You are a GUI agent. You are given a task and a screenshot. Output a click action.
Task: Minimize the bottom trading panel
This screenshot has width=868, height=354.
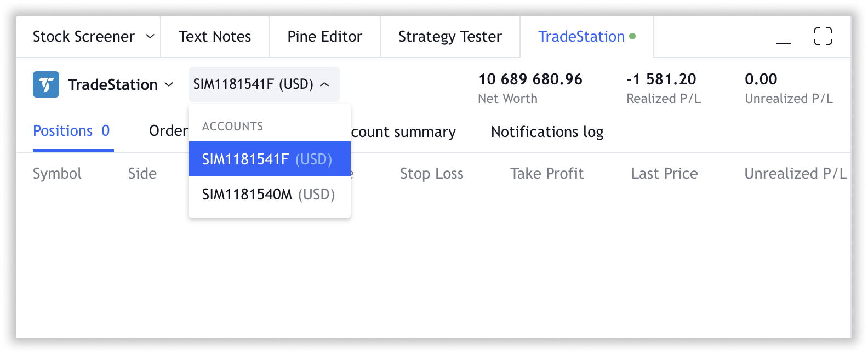coord(784,37)
